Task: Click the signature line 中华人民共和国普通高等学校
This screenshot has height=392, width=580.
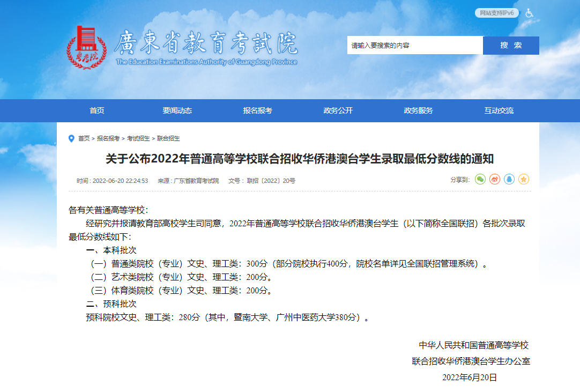Action: (x=473, y=345)
